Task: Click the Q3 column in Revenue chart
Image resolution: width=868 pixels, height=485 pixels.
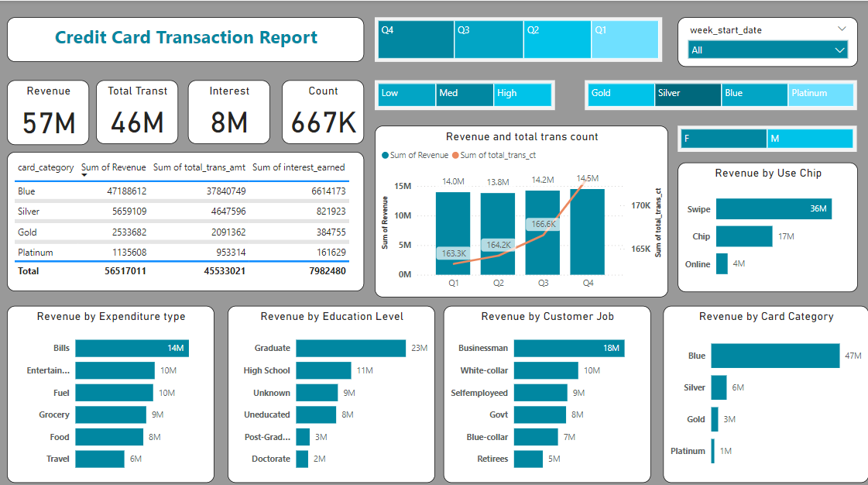Action: pyautogui.click(x=544, y=232)
